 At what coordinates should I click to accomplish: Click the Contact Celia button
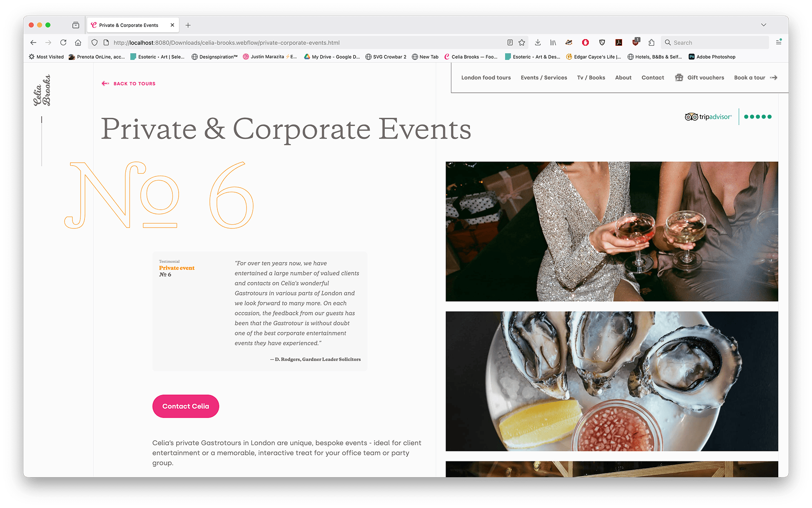tap(186, 406)
